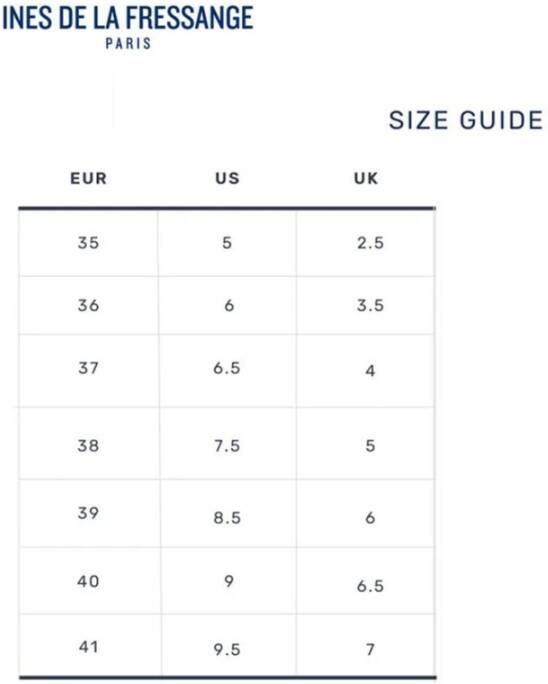Click EUR size 36 cell
Image resolution: width=548 pixels, height=684 pixels.
89,305
